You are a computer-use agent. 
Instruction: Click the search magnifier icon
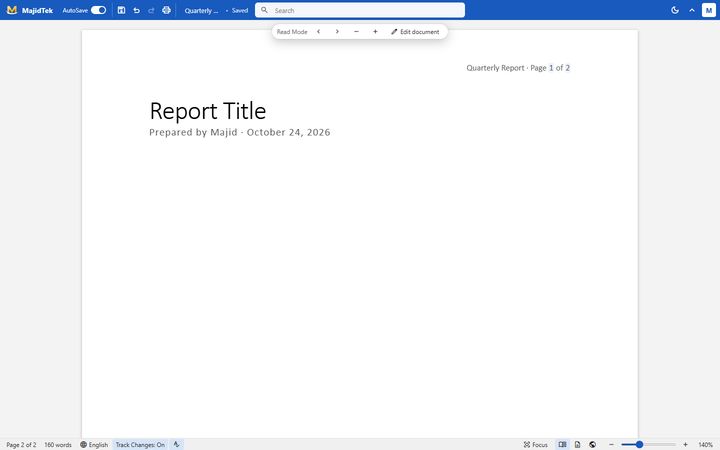(x=264, y=10)
